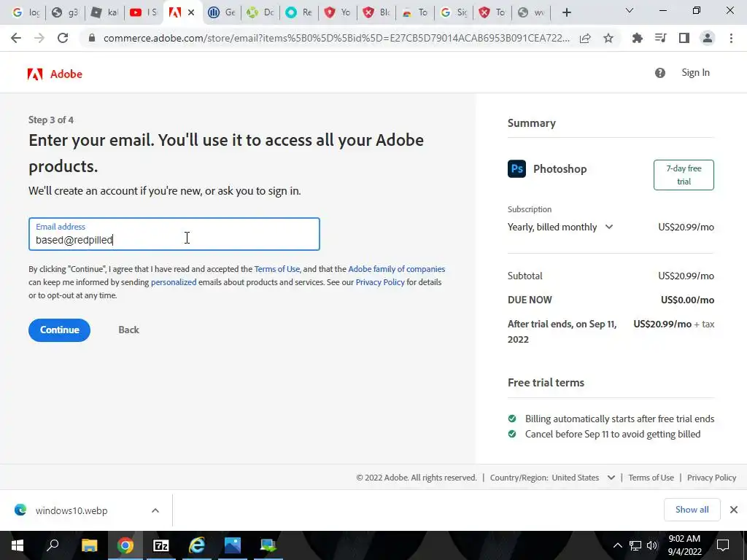Open taskbar search magnifier
Viewport: 747px width, 560px height.
[x=53, y=545]
